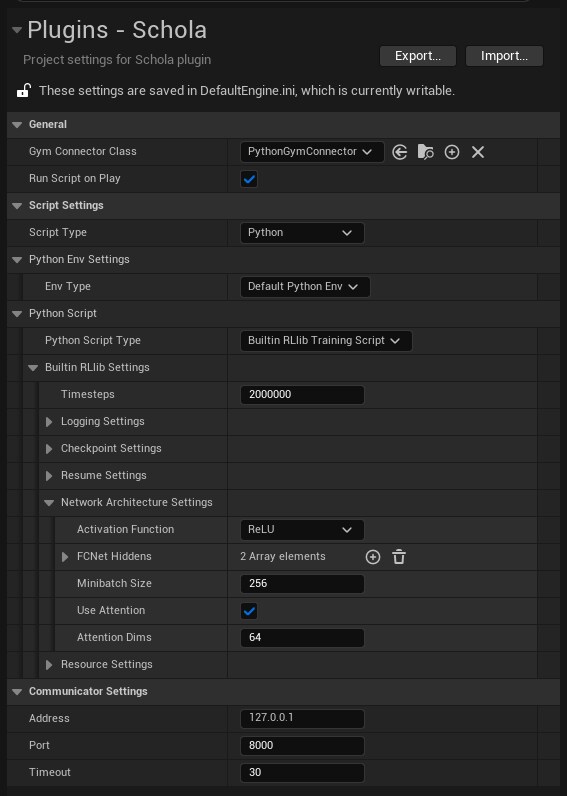Clear the Gym Connector Class value

(x=478, y=152)
